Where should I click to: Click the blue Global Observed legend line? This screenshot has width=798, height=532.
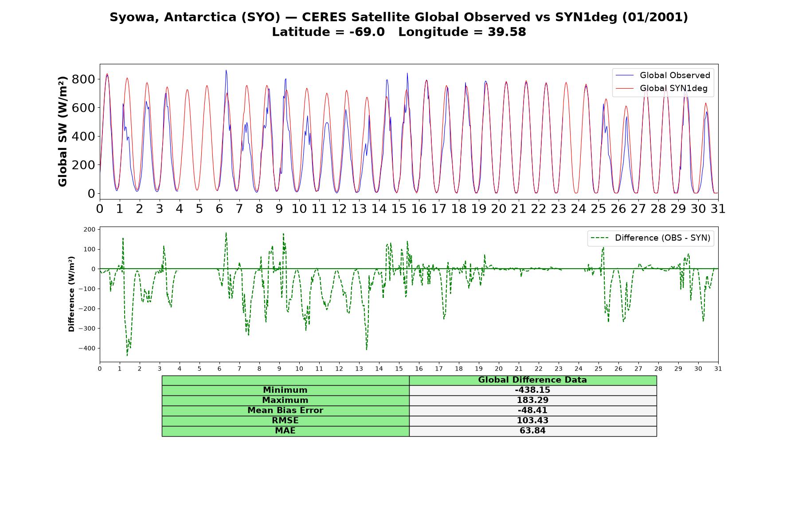[x=625, y=75]
